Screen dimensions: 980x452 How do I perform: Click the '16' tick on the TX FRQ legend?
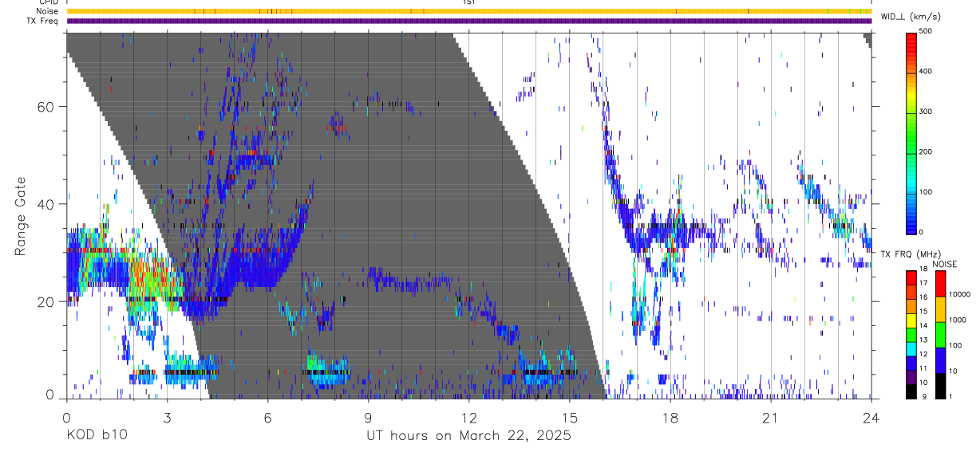[925, 297]
